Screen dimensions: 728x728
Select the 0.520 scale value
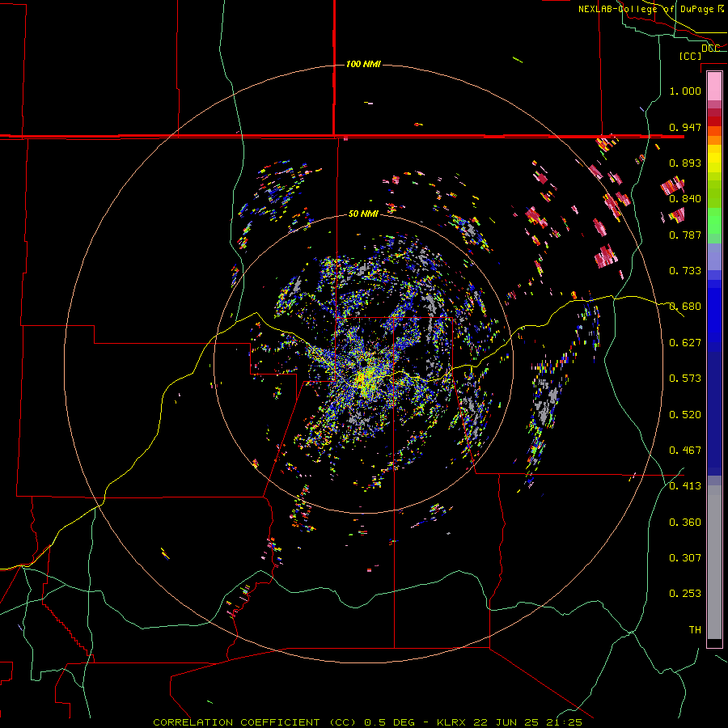(x=685, y=415)
